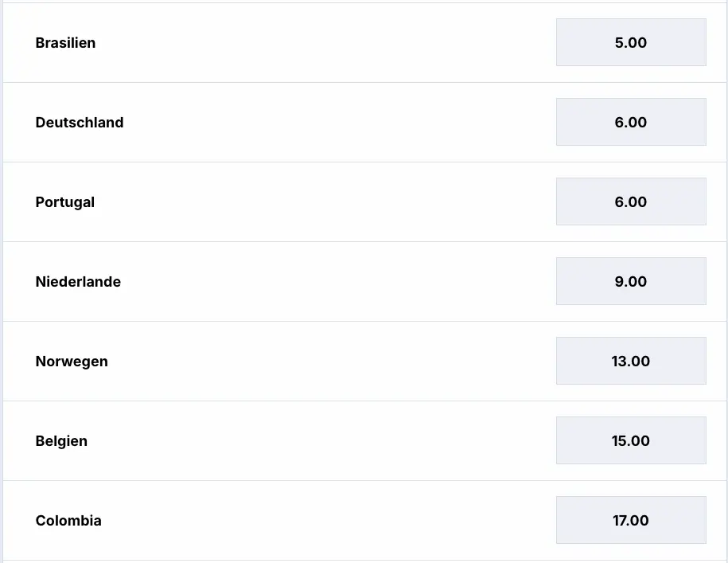
Task: Bet on Niederlande at 9.00
Action: tap(630, 281)
